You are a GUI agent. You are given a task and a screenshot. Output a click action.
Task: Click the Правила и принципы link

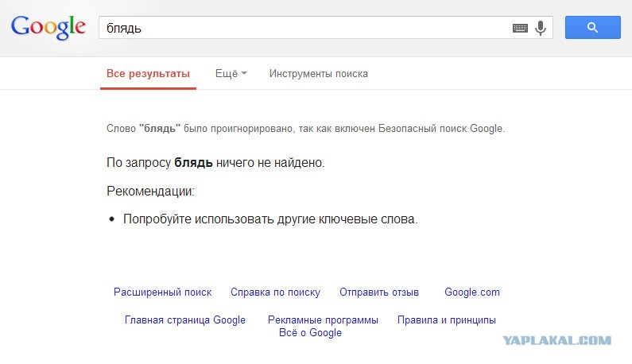[447, 319]
